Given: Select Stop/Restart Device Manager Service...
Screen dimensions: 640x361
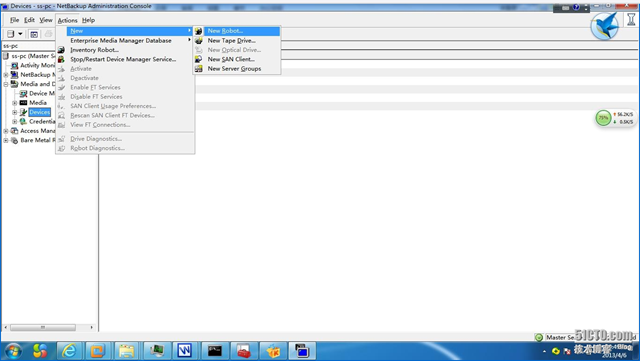Looking at the screenshot, I should [x=125, y=59].
